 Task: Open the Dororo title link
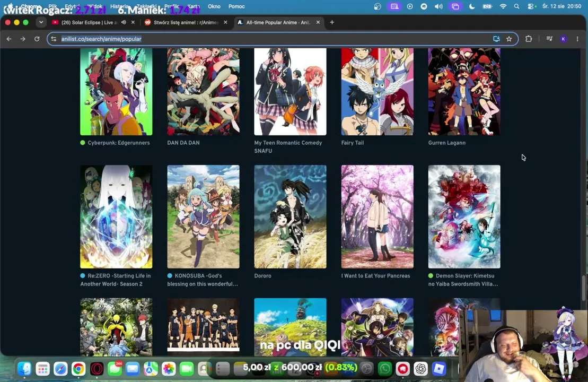click(262, 276)
